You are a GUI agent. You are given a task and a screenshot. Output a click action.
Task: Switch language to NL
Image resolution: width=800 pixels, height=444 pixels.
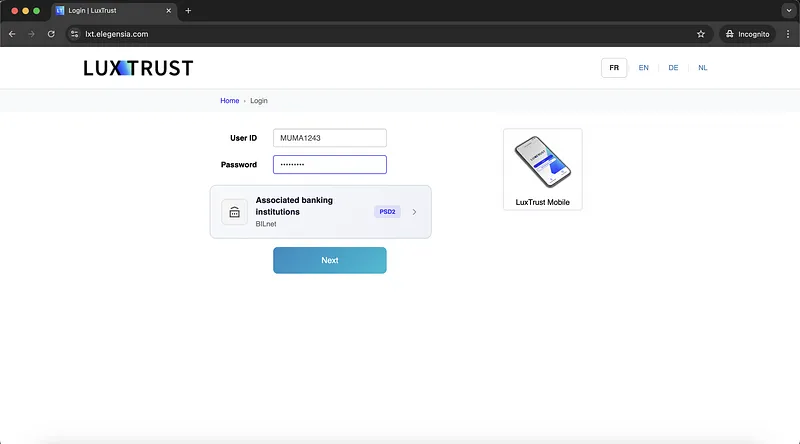click(x=703, y=68)
